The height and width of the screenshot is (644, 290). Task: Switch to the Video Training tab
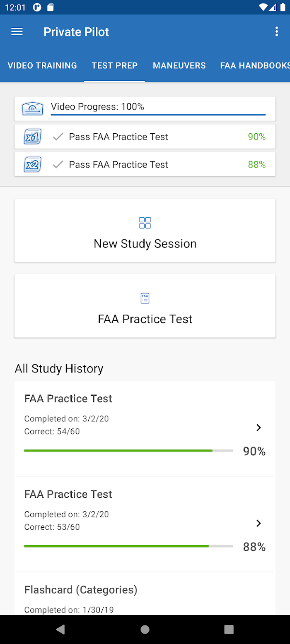[42, 65]
